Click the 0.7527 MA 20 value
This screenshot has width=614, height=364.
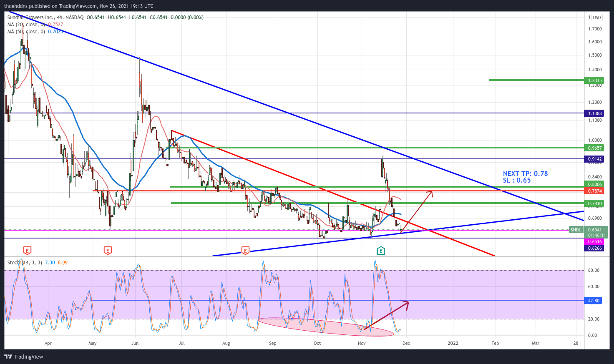[55, 25]
